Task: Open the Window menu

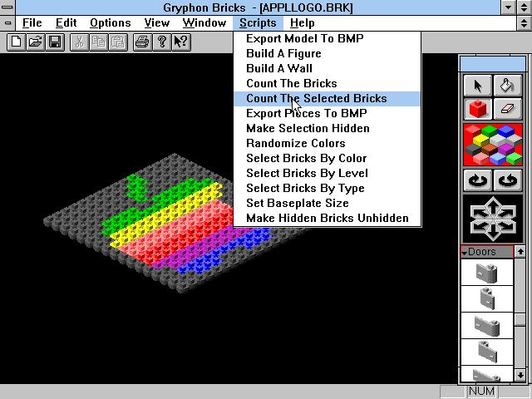Action: (x=204, y=23)
